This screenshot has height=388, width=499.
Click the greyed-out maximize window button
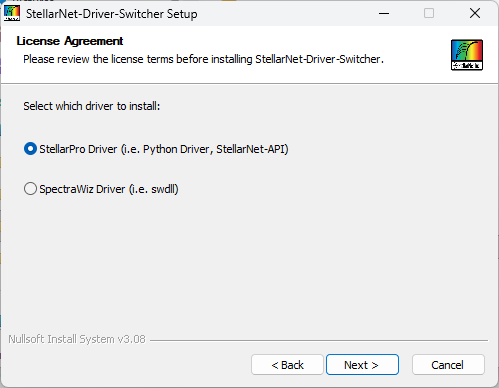(x=429, y=13)
